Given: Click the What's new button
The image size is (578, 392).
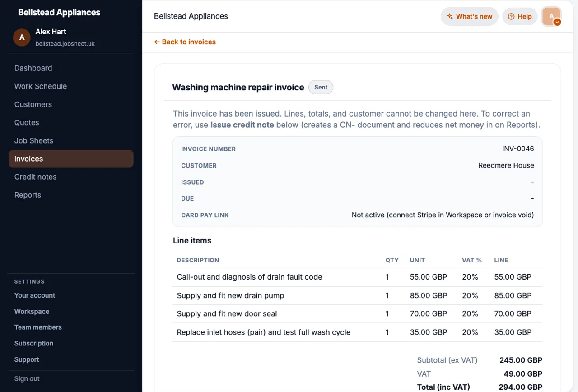Looking at the screenshot, I should (x=470, y=17).
